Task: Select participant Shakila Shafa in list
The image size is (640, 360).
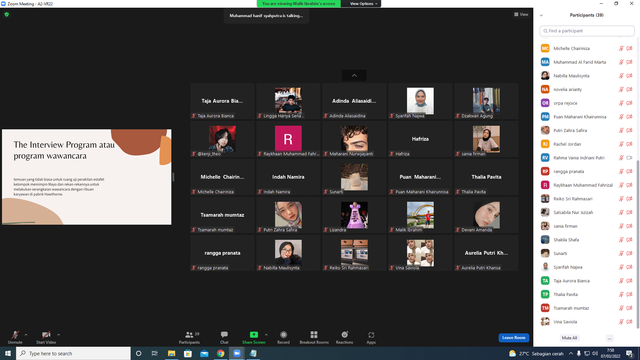Action: [x=587, y=240]
